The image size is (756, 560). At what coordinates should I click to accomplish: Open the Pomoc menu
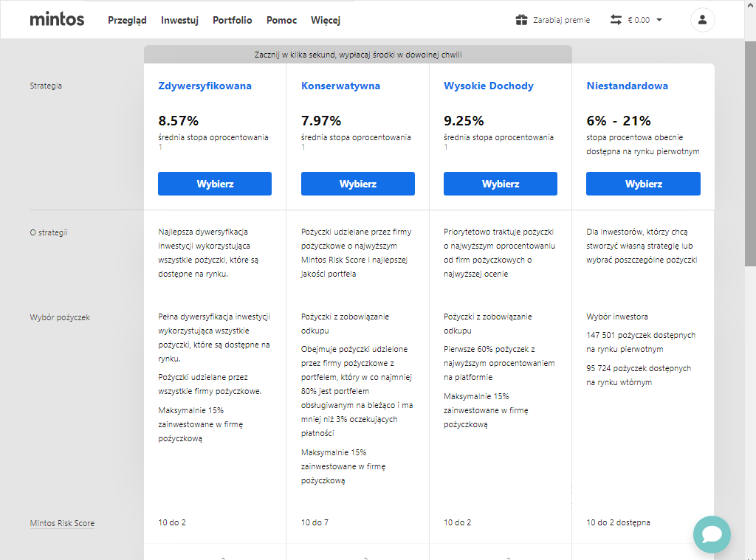click(x=281, y=20)
